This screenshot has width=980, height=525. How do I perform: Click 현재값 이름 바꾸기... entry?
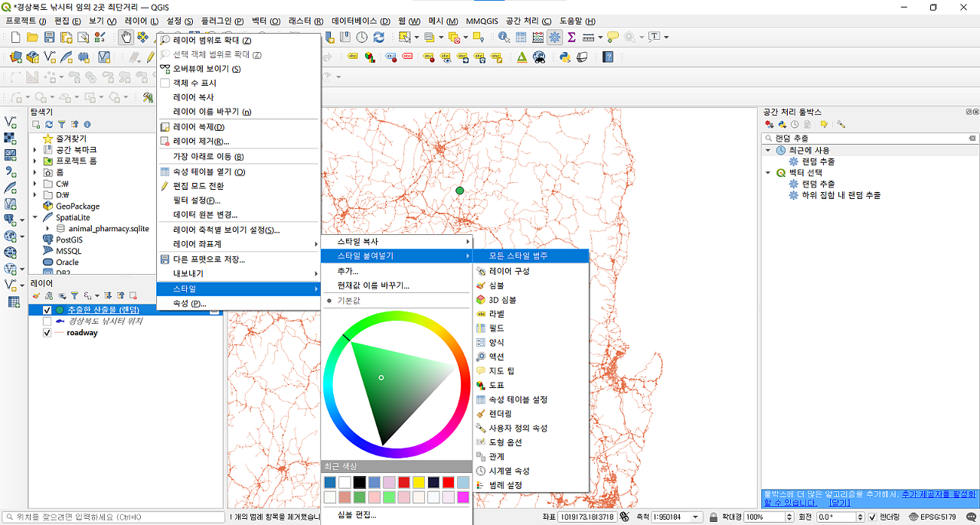396,285
